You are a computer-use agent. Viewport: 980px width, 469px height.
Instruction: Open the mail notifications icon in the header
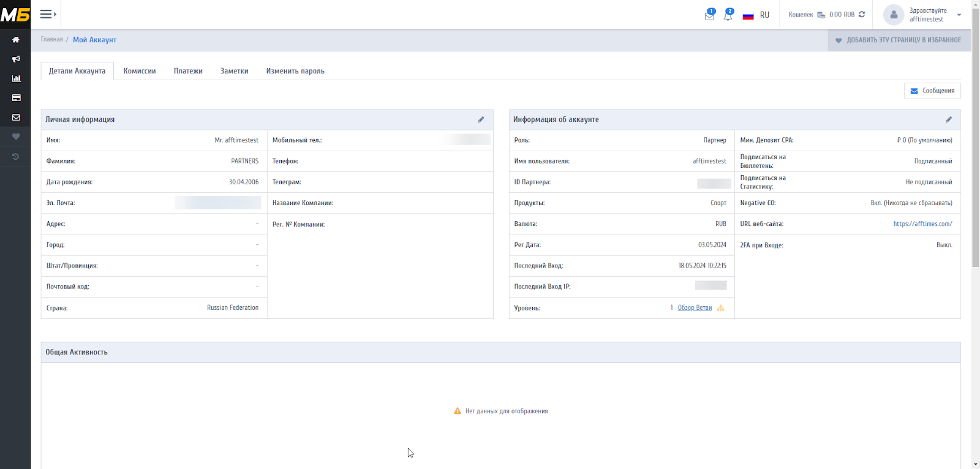coord(709,15)
